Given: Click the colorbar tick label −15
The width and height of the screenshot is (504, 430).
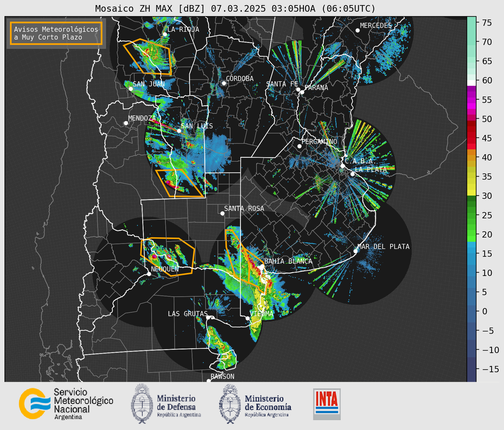Looking at the screenshot, I should tap(490, 369).
